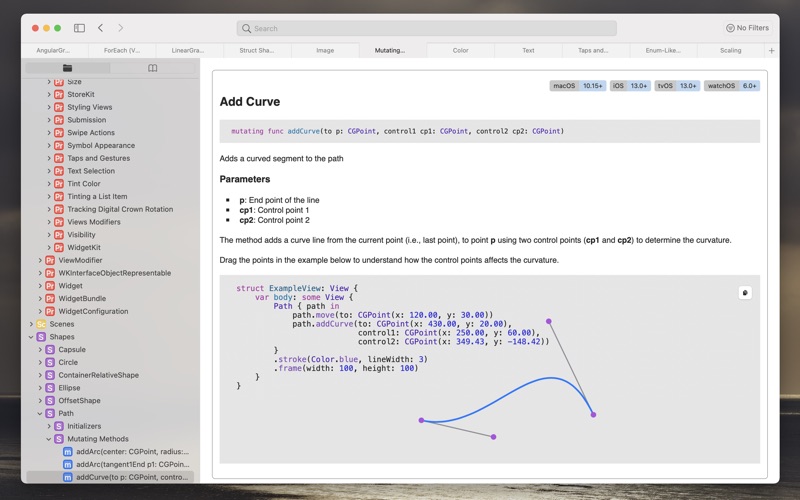
Task: Click the copy code button in example
Action: pos(744,293)
